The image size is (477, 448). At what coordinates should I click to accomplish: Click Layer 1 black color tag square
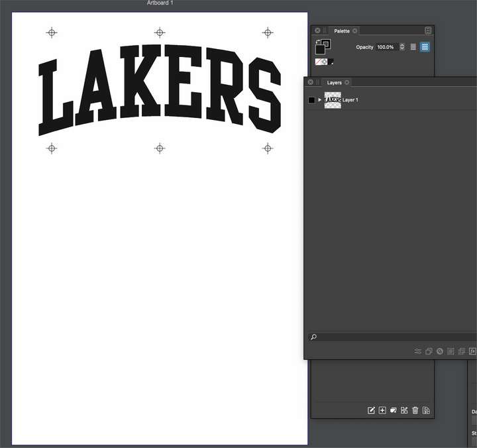(x=311, y=100)
